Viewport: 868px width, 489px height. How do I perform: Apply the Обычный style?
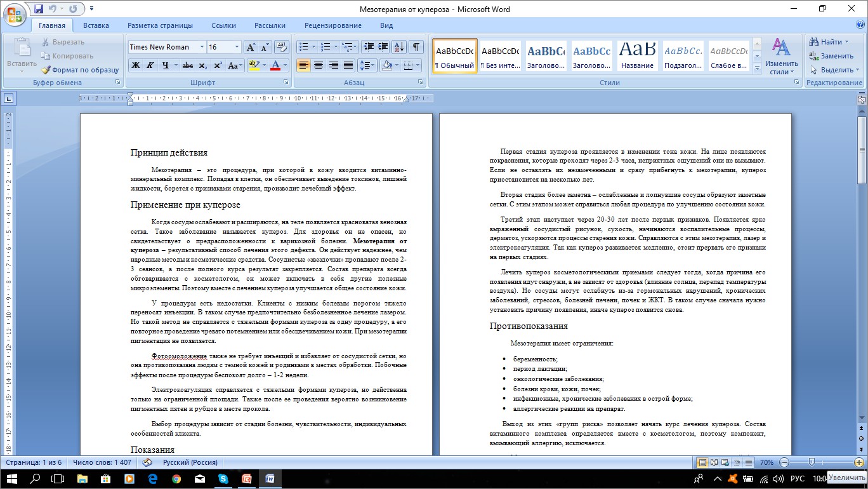click(x=454, y=56)
